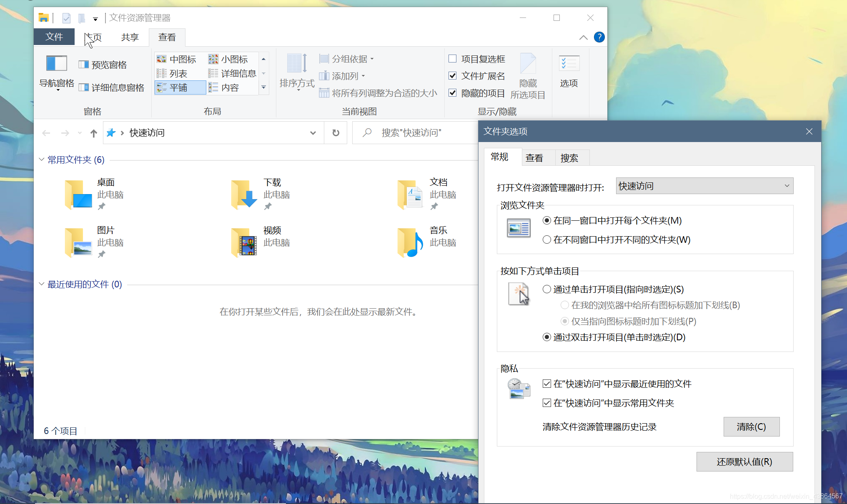The image size is (847, 504).
Task: Click the Clear (清除) history button
Action: 752,427
